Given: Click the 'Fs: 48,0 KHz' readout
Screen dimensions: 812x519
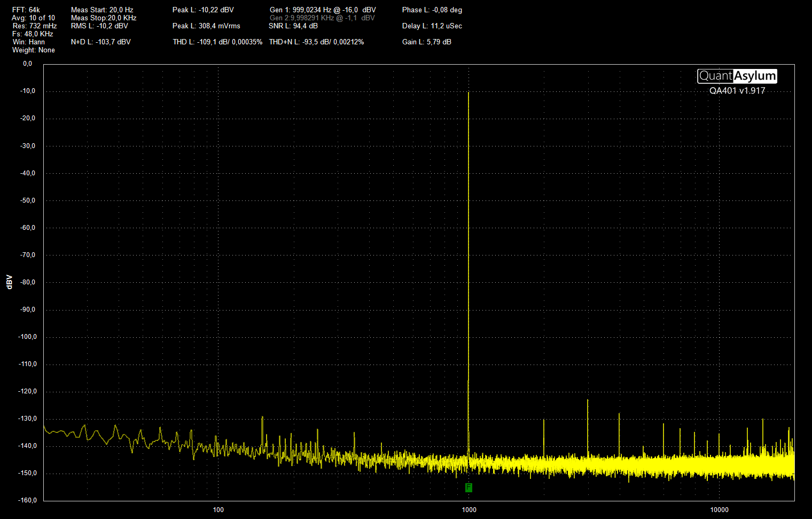Looking at the screenshot, I should 33,34.
